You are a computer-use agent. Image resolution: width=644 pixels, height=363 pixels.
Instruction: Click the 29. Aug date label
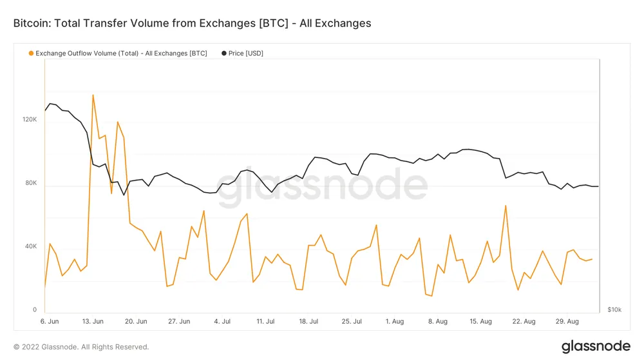click(567, 321)
